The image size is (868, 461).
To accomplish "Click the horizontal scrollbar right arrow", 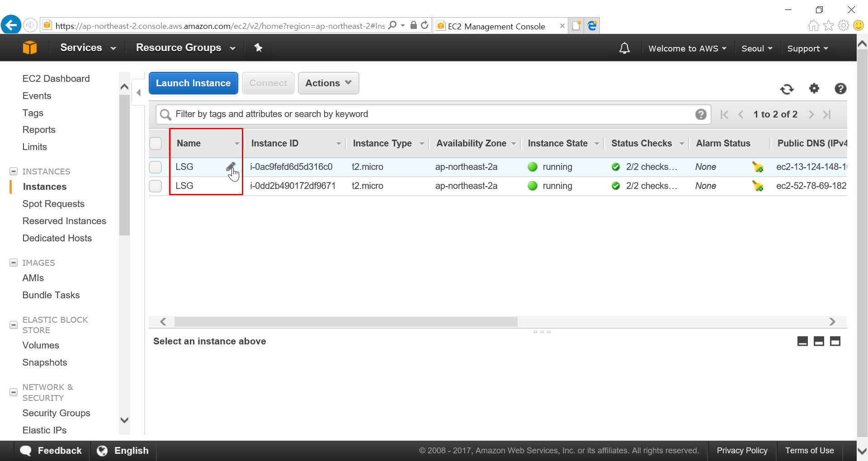I will tap(832, 322).
